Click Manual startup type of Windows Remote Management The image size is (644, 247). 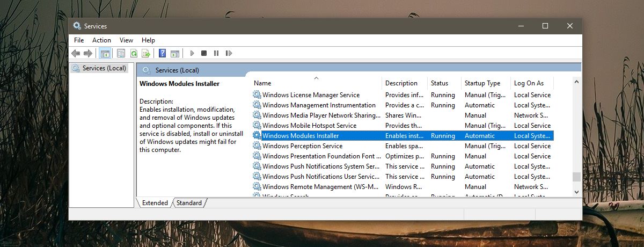tap(475, 187)
